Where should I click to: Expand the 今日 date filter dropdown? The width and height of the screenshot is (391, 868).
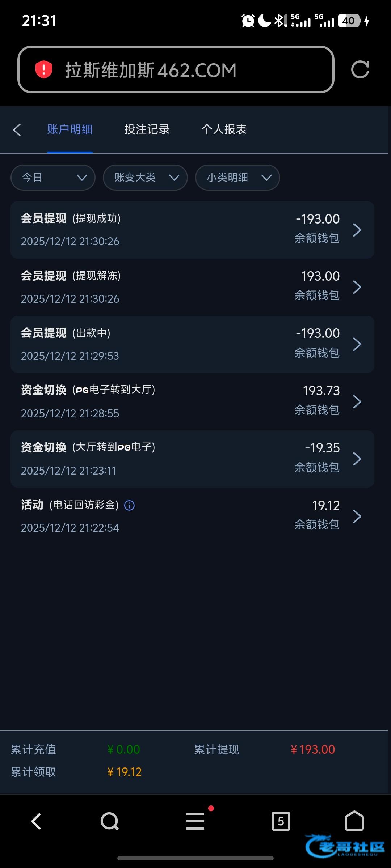(x=53, y=178)
